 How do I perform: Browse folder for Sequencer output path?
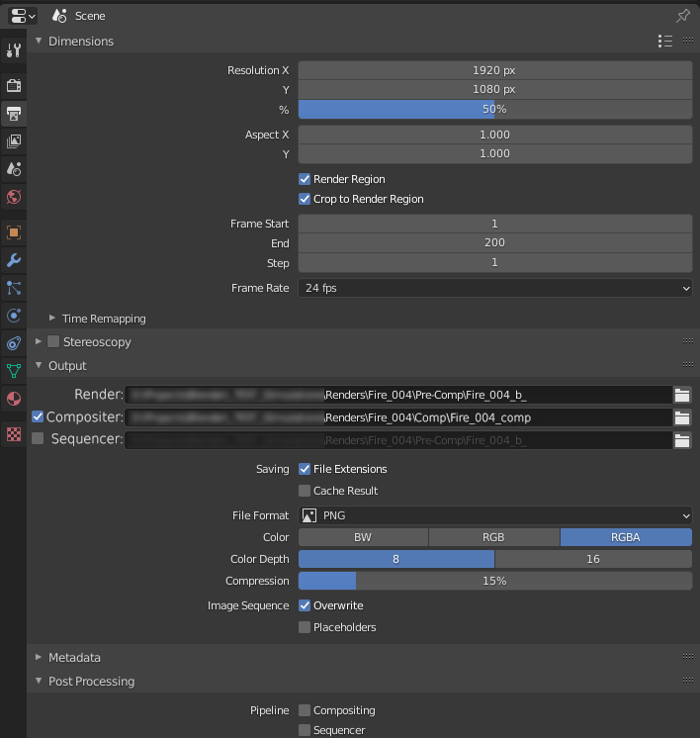pos(682,440)
